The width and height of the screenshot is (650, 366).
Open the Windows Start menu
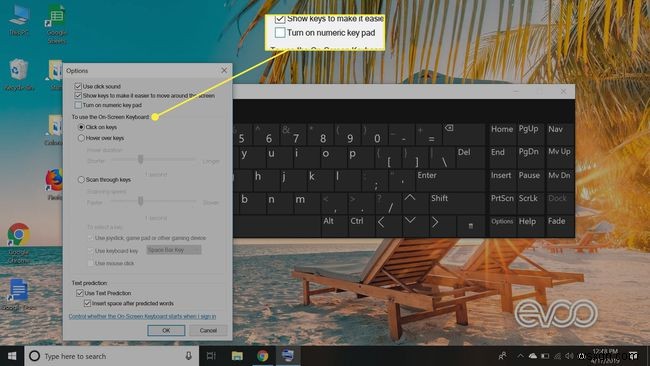(x=12, y=356)
